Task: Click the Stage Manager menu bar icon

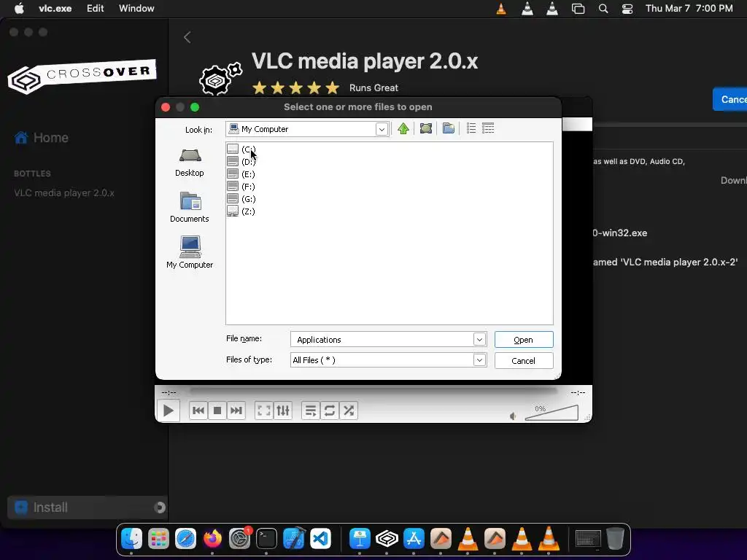Action: point(578,9)
